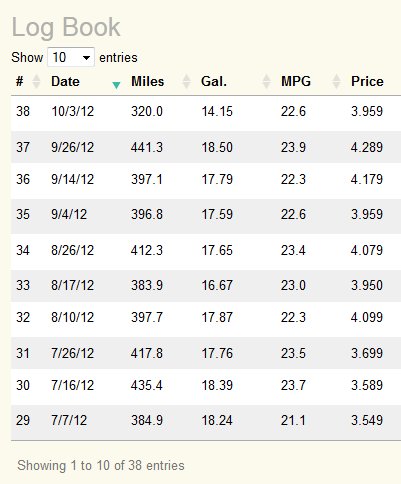
Task: Sort table by MPG column header
Action: click(x=296, y=82)
